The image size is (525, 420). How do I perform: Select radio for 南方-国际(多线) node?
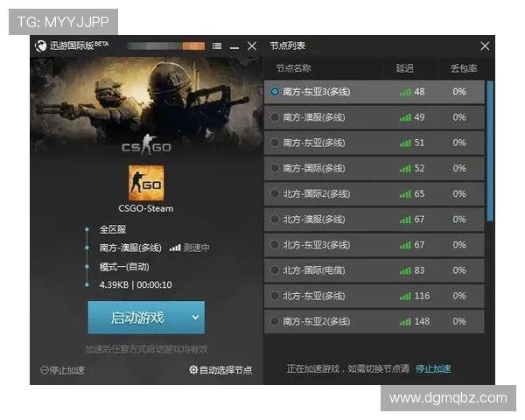[x=275, y=168]
